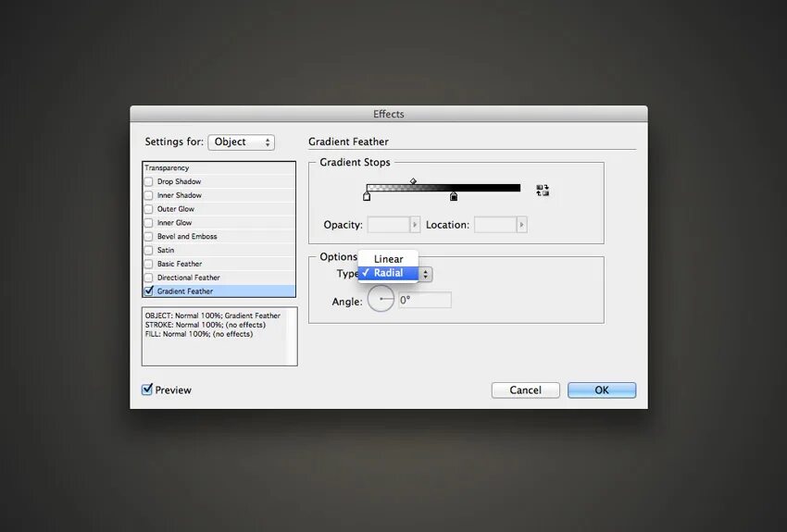Select the Directional Feather label

tap(188, 278)
